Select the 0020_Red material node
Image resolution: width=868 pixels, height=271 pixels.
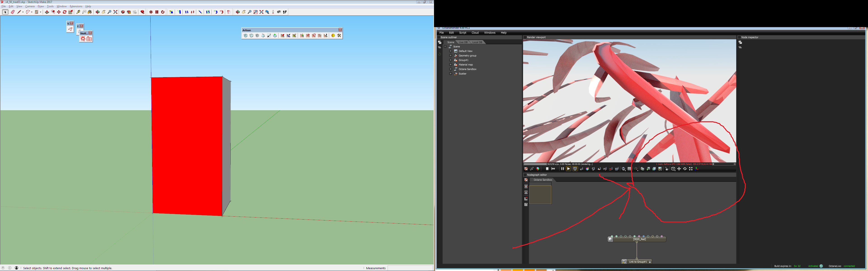639,239
